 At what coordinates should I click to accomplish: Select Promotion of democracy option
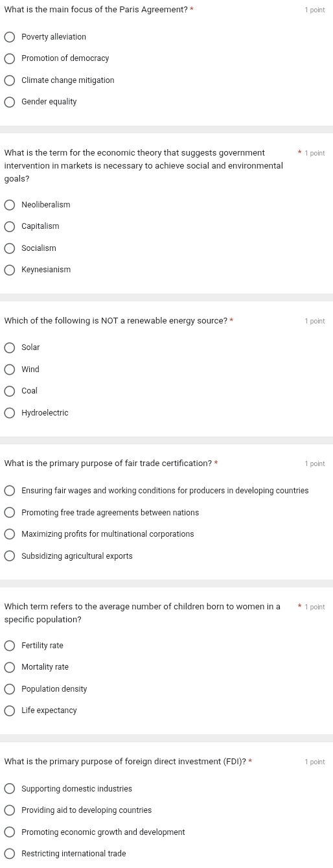pos(10,58)
